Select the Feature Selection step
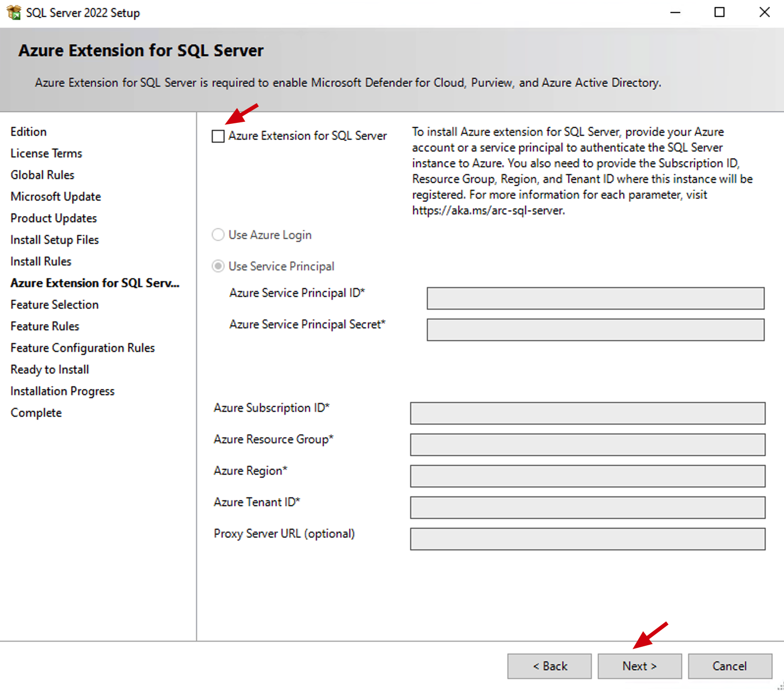Screen dimensions: 784x691 tap(55, 305)
